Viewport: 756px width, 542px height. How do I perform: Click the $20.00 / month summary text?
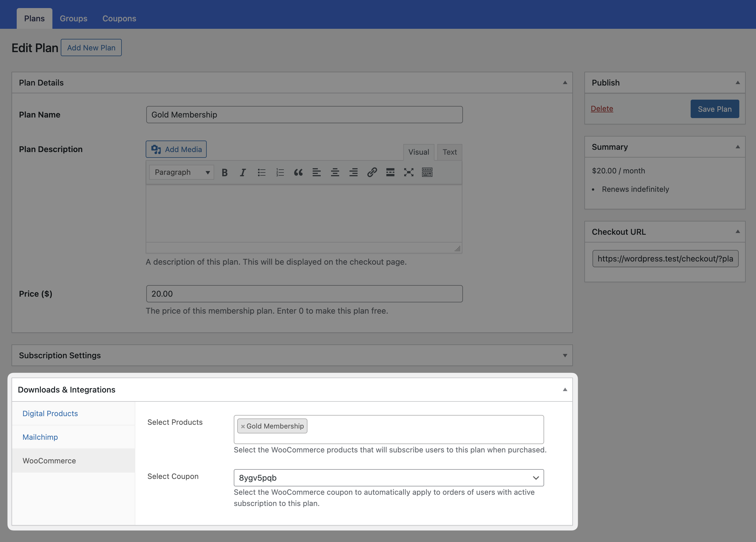tap(618, 171)
